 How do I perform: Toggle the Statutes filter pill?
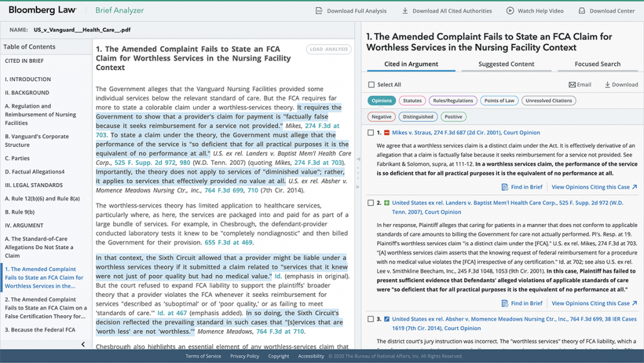point(412,101)
